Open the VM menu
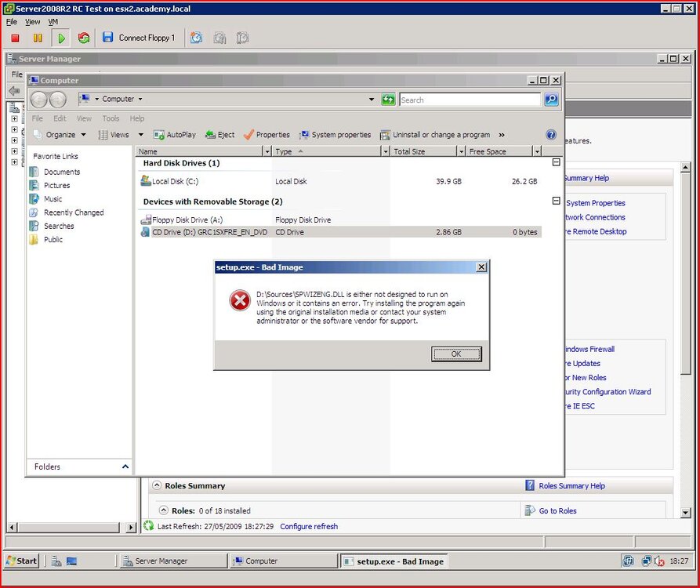 (53, 21)
